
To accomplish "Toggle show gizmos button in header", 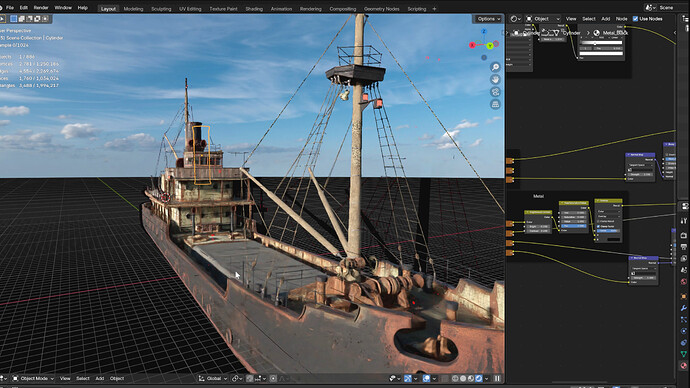I will [x=408, y=378].
